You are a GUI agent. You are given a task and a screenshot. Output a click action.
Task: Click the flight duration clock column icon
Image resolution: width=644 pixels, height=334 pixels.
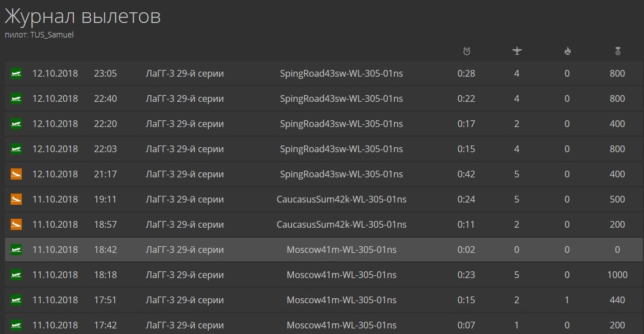click(x=467, y=51)
